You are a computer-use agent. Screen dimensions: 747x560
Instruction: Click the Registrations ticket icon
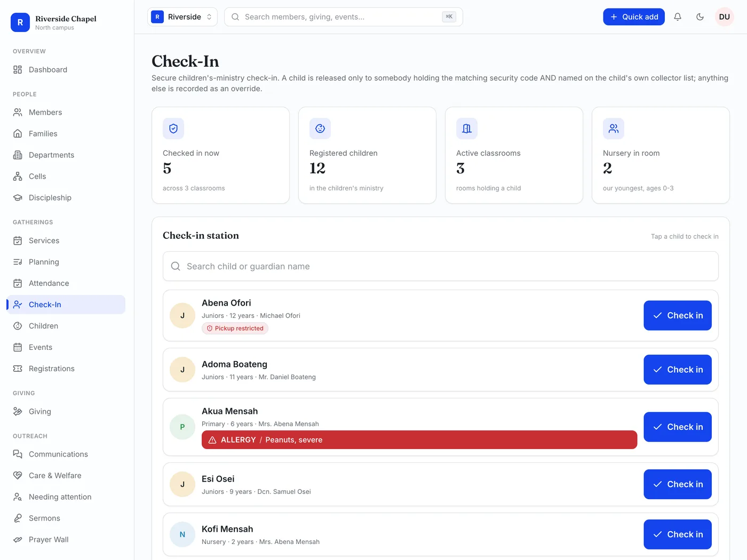tap(18, 369)
